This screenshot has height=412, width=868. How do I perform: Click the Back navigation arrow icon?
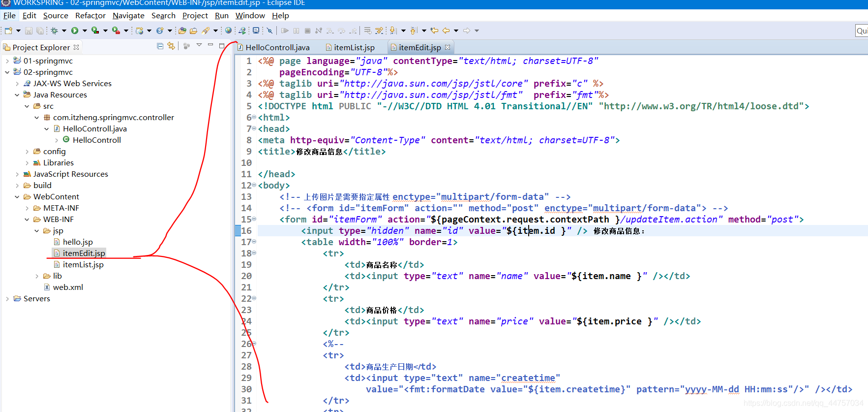tap(446, 31)
